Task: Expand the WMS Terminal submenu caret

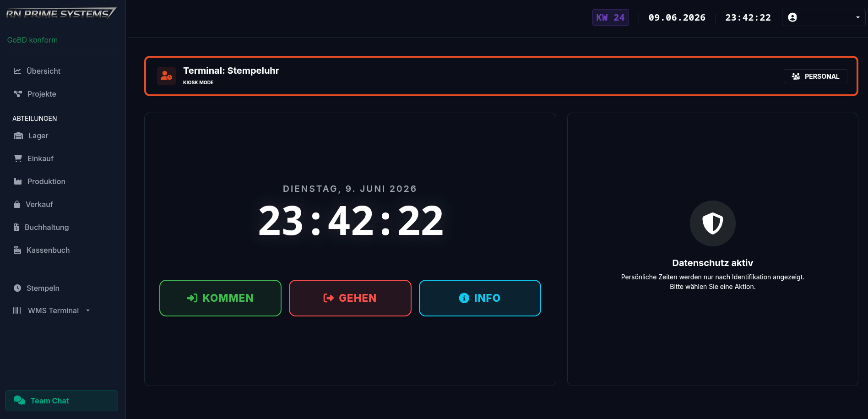Action: click(x=88, y=310)
